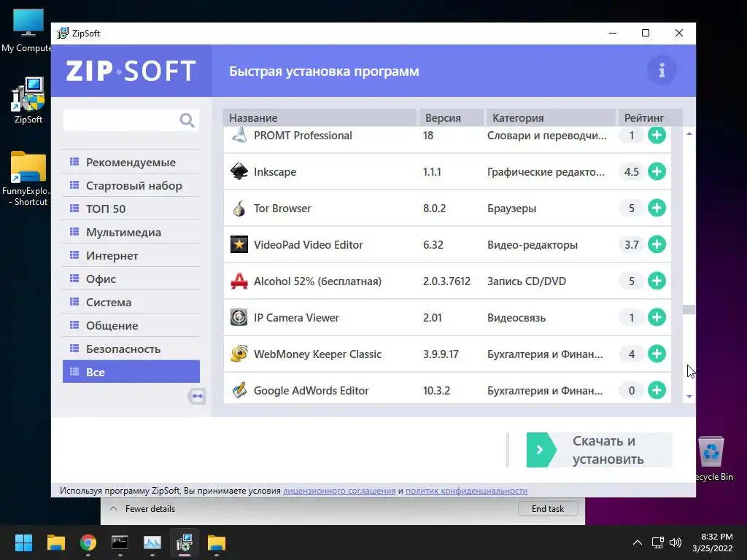
Task: Click the program list scrollbar thumb
Action: (689, 309)
